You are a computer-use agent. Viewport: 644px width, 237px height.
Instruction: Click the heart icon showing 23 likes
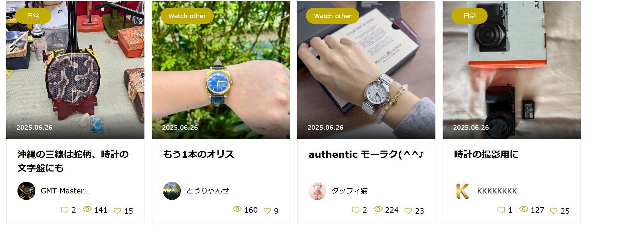[x=408, y=211]
